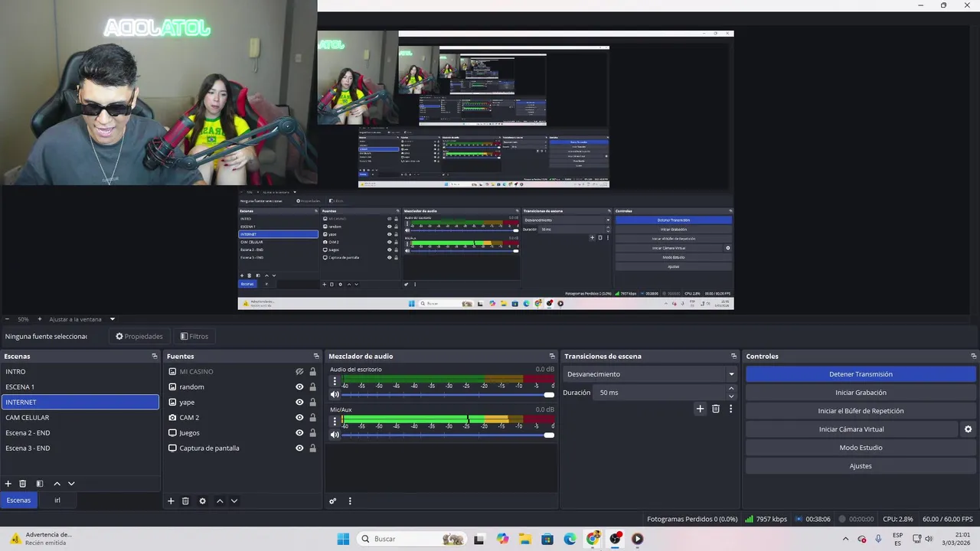
Task: Click the taskbar Buscar search box
Action: click(412, 539)
